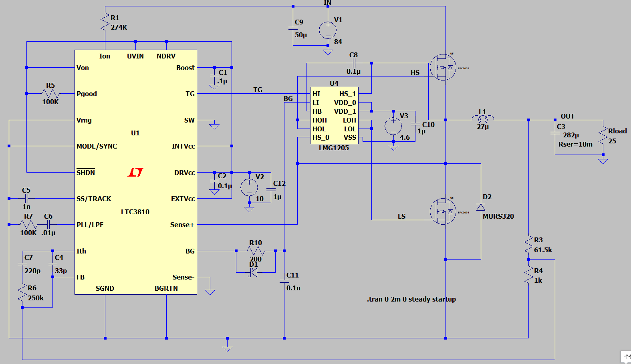
Task: Select the PLL/LPF pin label
Action: pyautogui.click(x=90, y=225)
